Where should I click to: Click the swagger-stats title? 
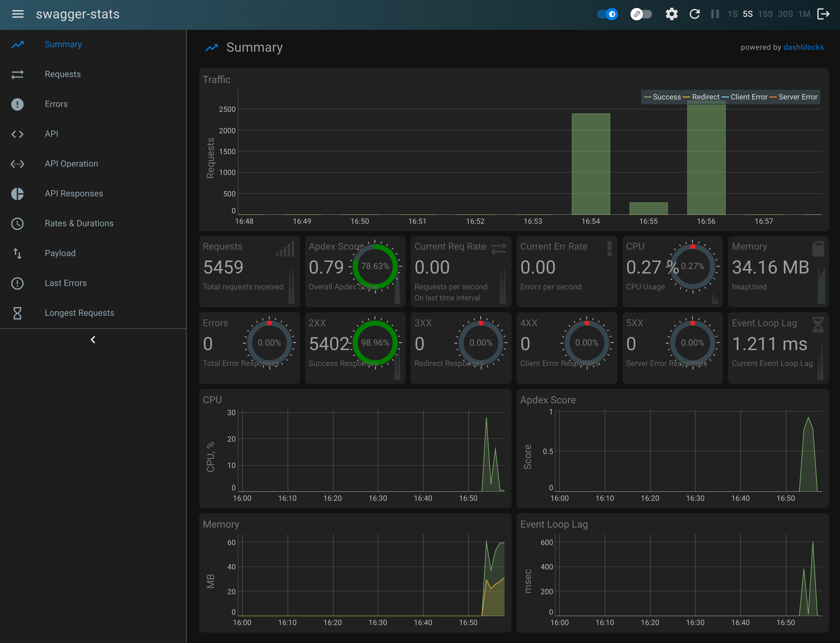tap(78, 14)
